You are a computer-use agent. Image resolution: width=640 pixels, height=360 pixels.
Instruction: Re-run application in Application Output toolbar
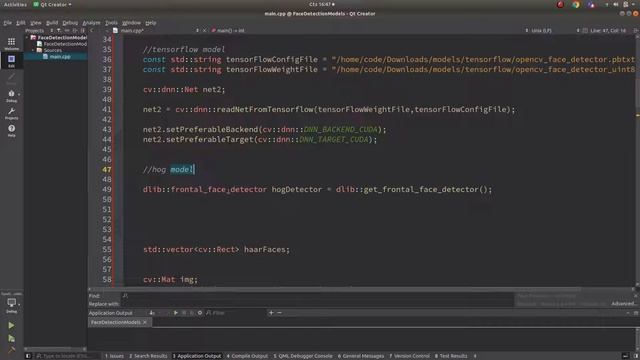(x=176, y=313)
